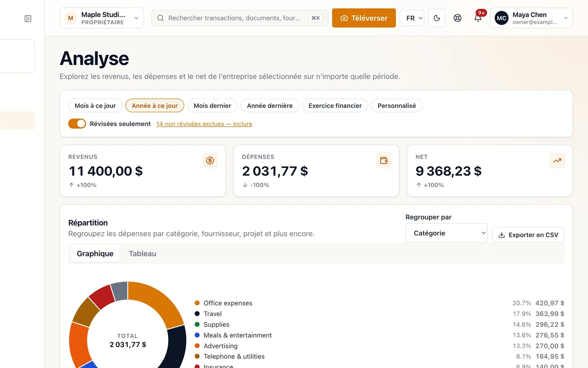Select the Exercice financier period
588x368 pixels.
tap(335, 105)
